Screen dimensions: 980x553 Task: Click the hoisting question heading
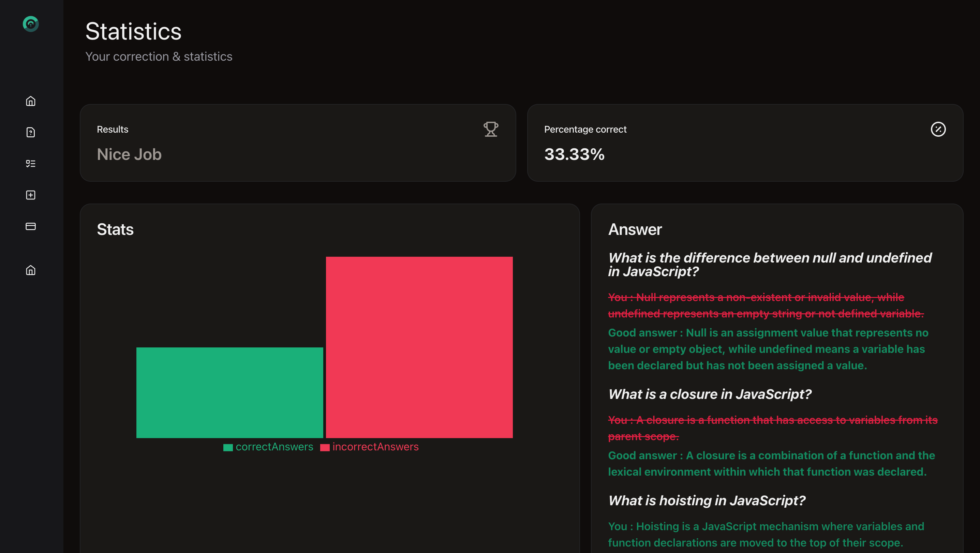point(707,500)
